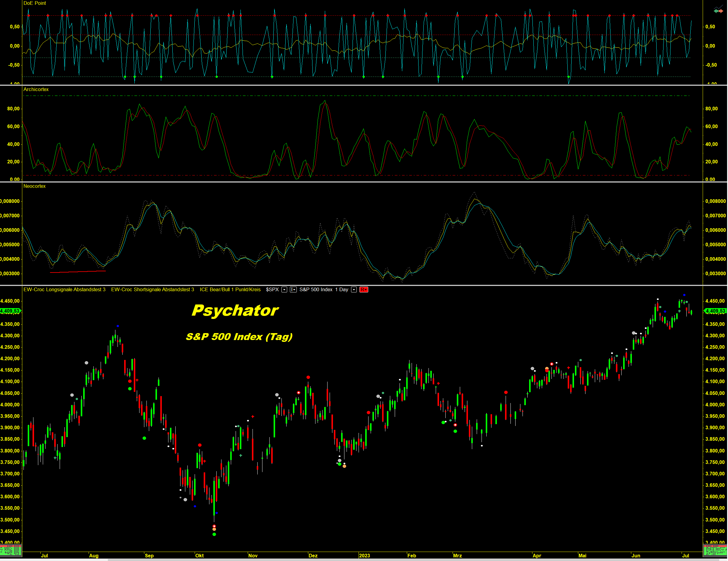Click the orange right scroll arrow icon
728x561 pixels.
pyautogui.click(x=721, y=11)
